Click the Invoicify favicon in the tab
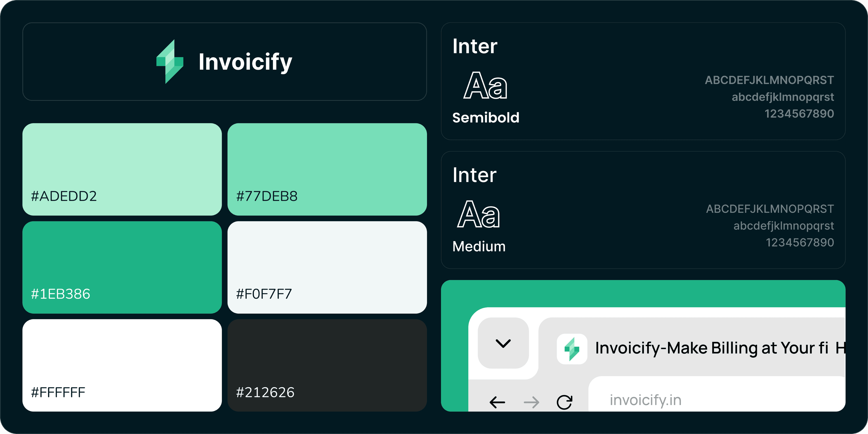The height and width of the screenshot is (434, 868). tap(572, 349)
